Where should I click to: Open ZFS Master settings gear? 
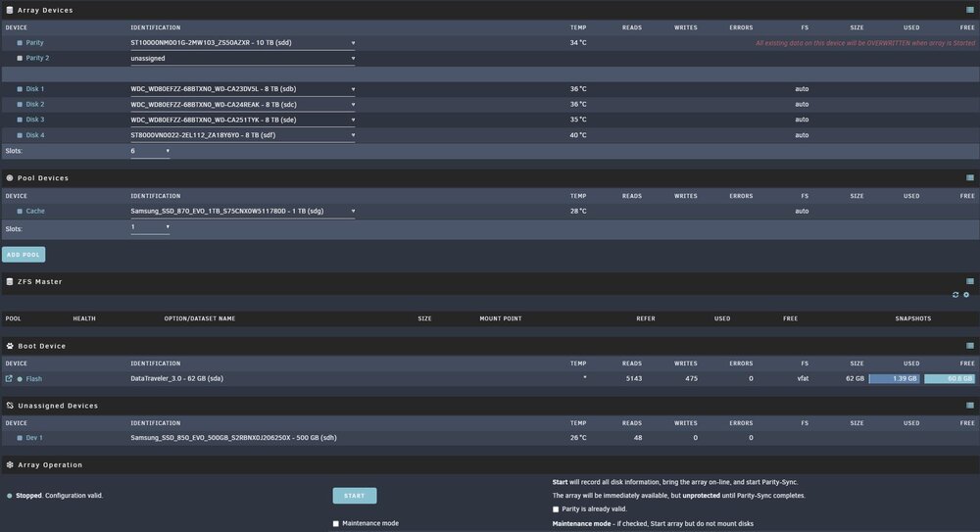pyautogui.click(x=966, y=295)
